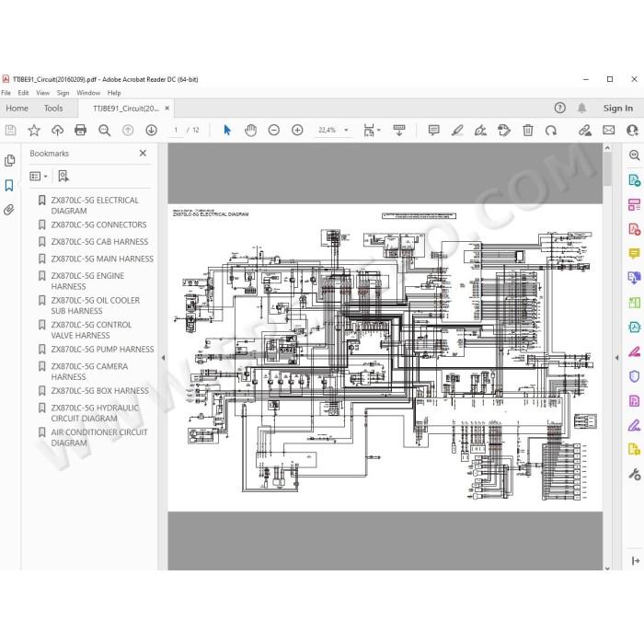
Task: Select the Hand pan tool
Action: click(250, 131)
